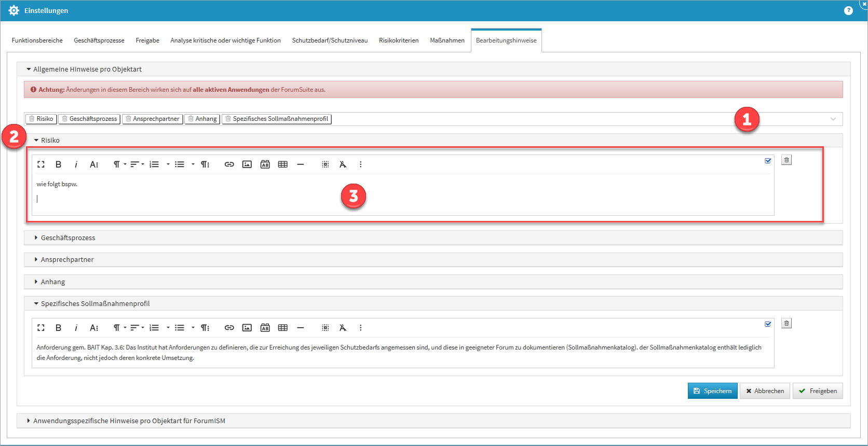Viewport: 868px width, 446px height.
Task: Expand the Geschäftsprozess section
Action: (68, 238)
